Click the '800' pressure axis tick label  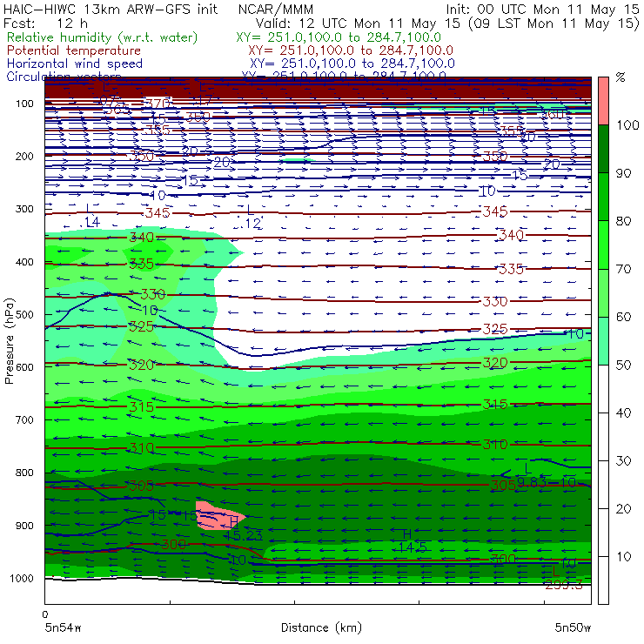[24, 473]
